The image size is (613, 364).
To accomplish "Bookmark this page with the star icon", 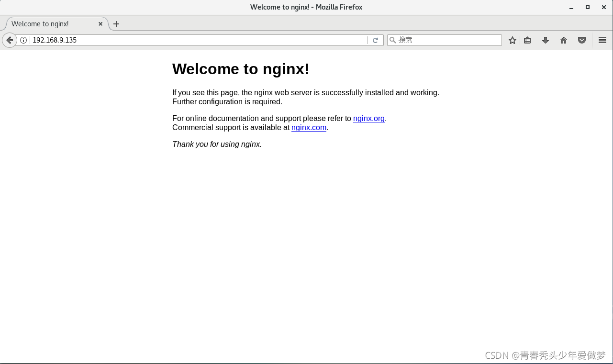I will click(513, 40).
